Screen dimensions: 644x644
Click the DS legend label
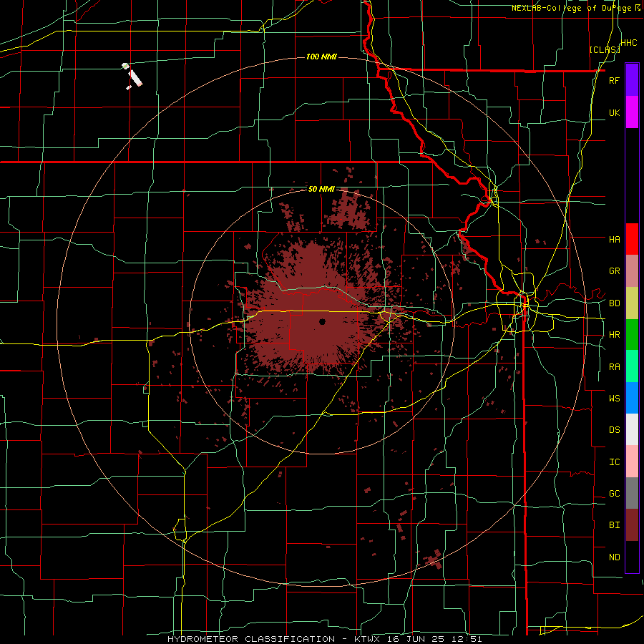click(x=614, y=430)
